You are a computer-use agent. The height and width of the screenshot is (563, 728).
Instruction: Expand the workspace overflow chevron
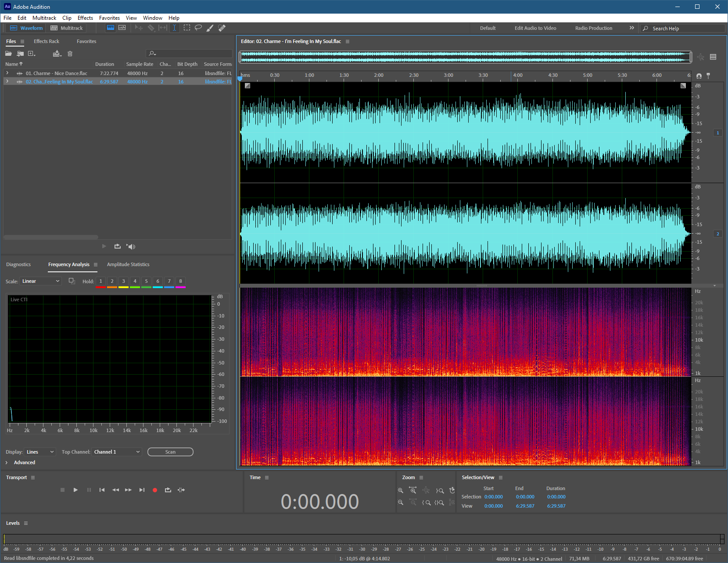632,28
